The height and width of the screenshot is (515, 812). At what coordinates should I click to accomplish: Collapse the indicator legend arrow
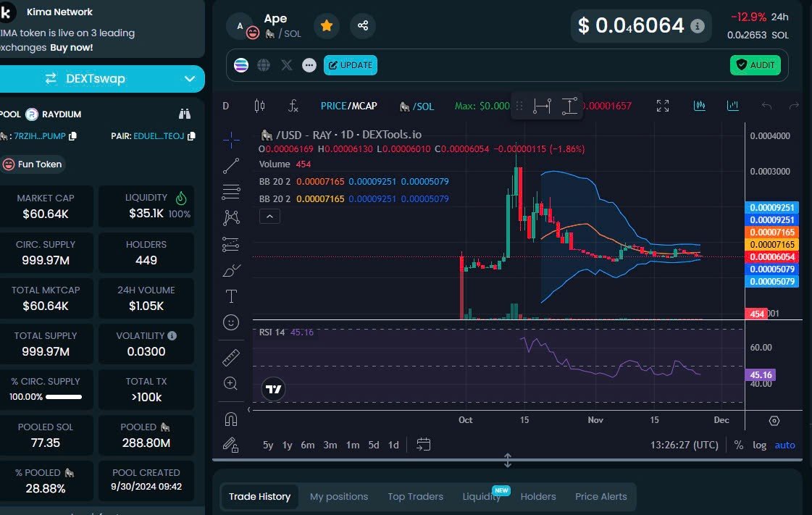tap(269, 217)
